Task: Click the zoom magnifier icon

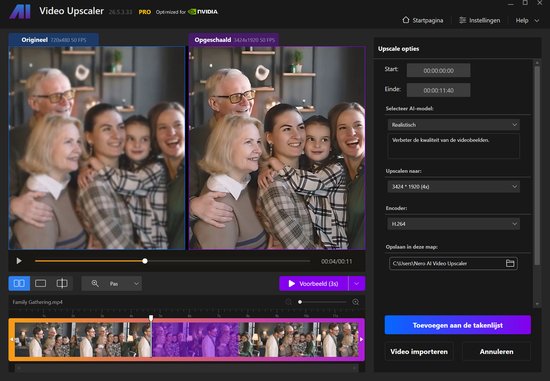Action: 95,283
